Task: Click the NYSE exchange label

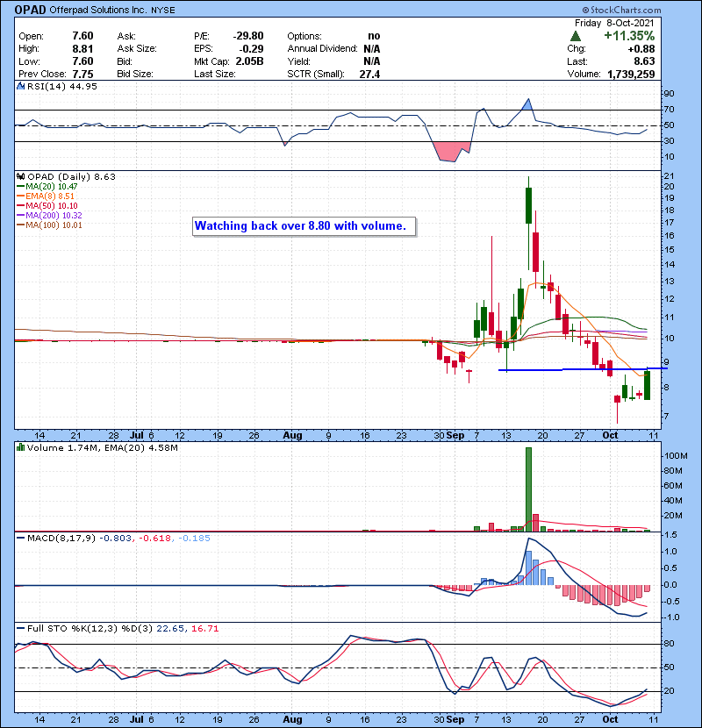Action: (162, 11)
